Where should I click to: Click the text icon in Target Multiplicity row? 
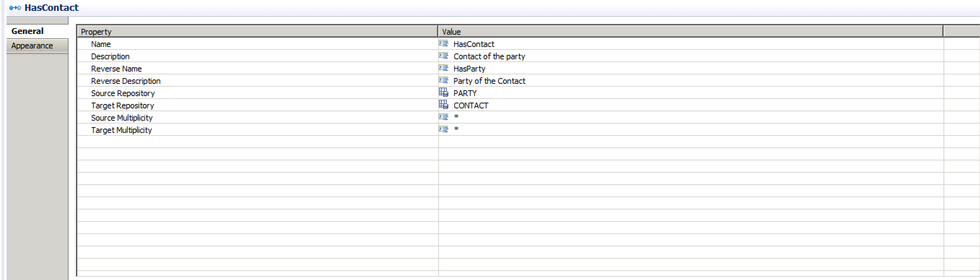point(444,130)
